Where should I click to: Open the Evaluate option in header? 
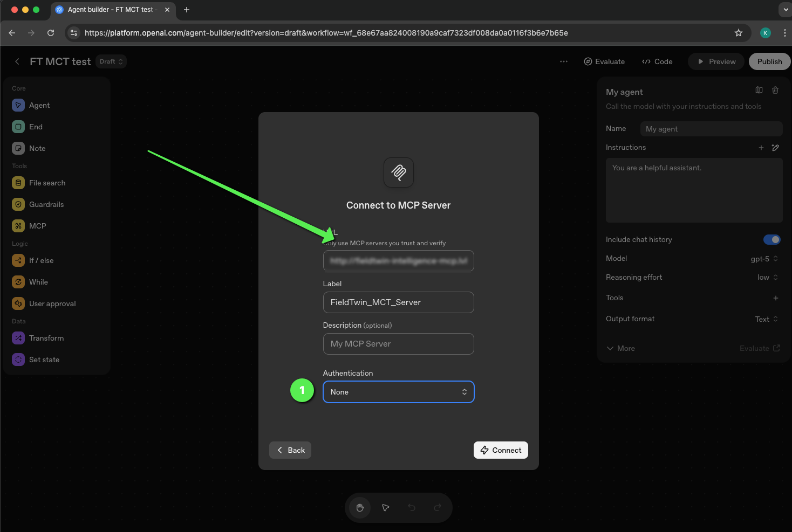point(604,61)
